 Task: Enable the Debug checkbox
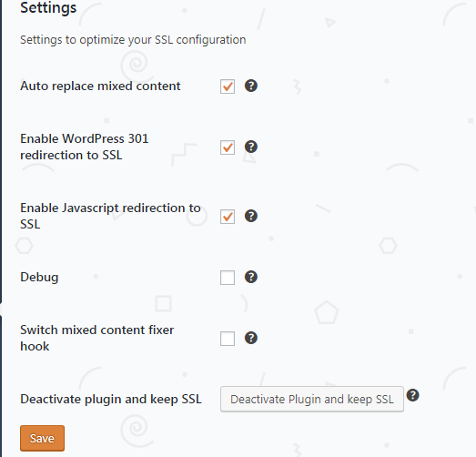coord(228,278)
